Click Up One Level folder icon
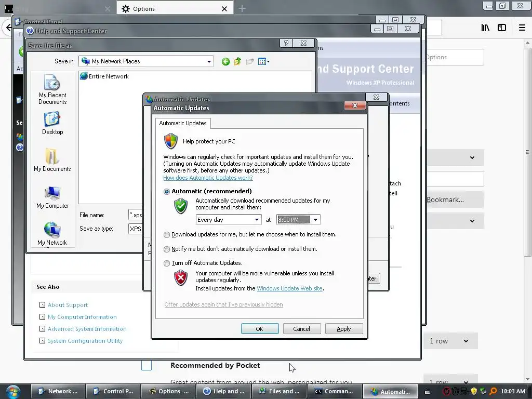532x399 pixels. coord(237,61)
